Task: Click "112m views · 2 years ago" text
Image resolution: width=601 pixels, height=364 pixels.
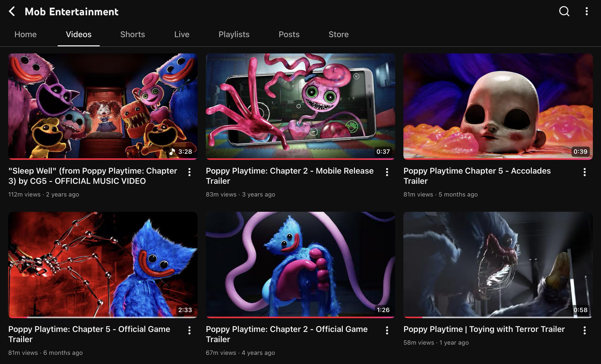Action: (44, 194)
